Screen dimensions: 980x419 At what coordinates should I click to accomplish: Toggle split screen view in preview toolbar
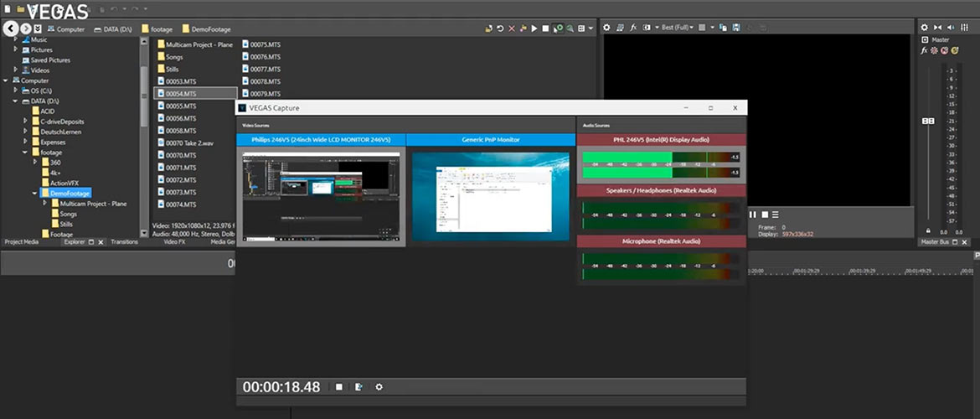[647, 28]
